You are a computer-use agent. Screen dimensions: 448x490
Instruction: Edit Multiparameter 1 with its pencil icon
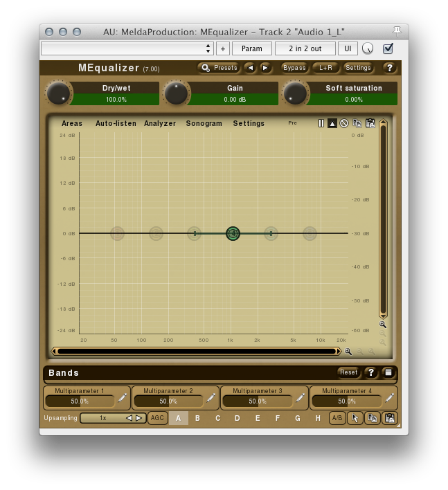pos(123,398)
